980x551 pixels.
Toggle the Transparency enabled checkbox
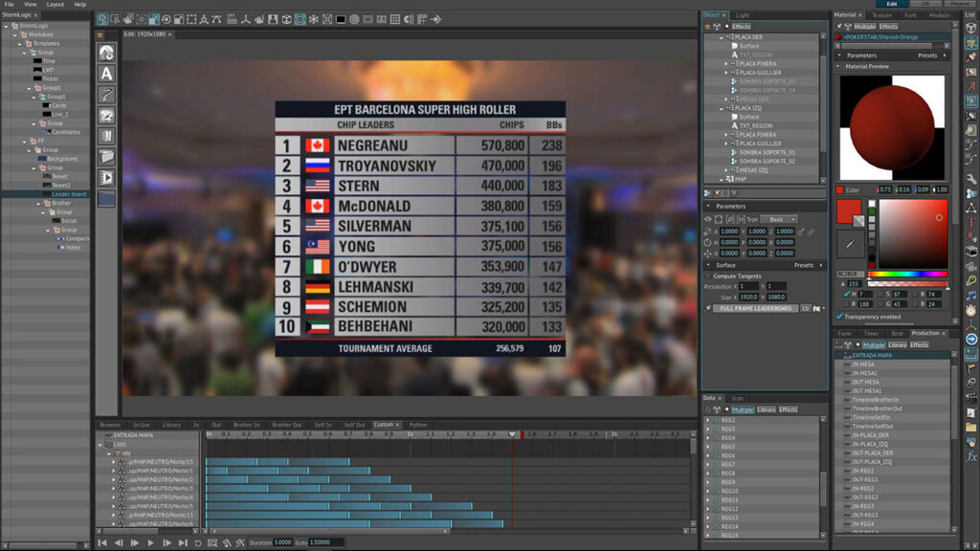point(839,316)
